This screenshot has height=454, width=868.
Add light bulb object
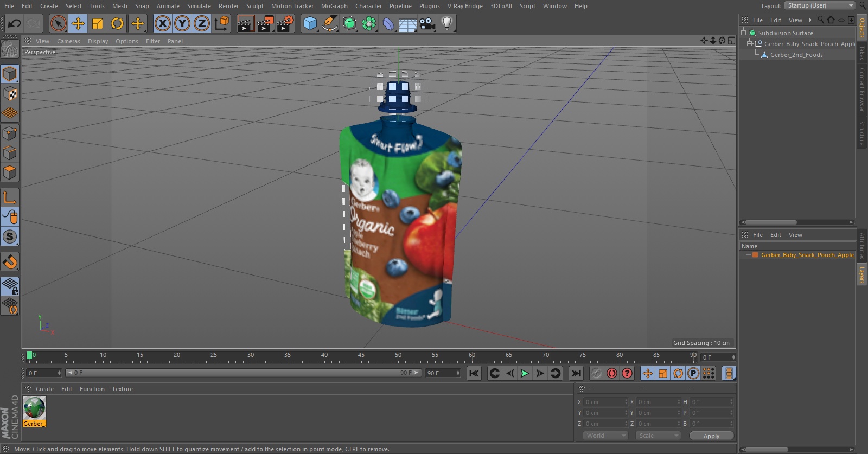click(x=447, y=23)
